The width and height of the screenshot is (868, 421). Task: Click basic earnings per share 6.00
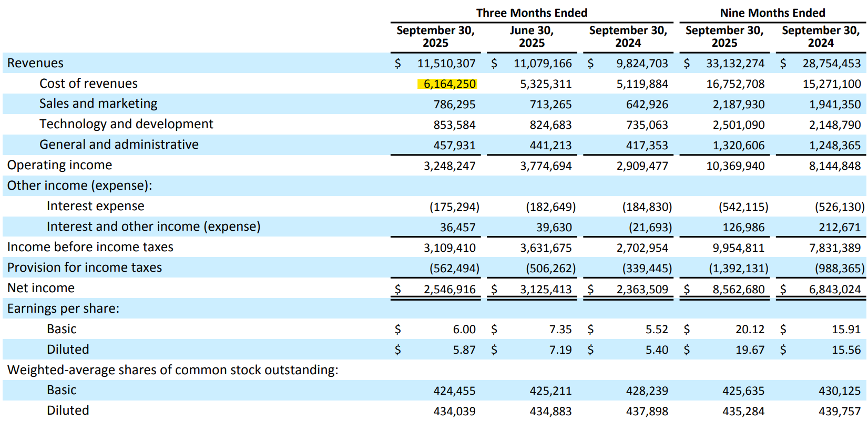pos(464,330)
